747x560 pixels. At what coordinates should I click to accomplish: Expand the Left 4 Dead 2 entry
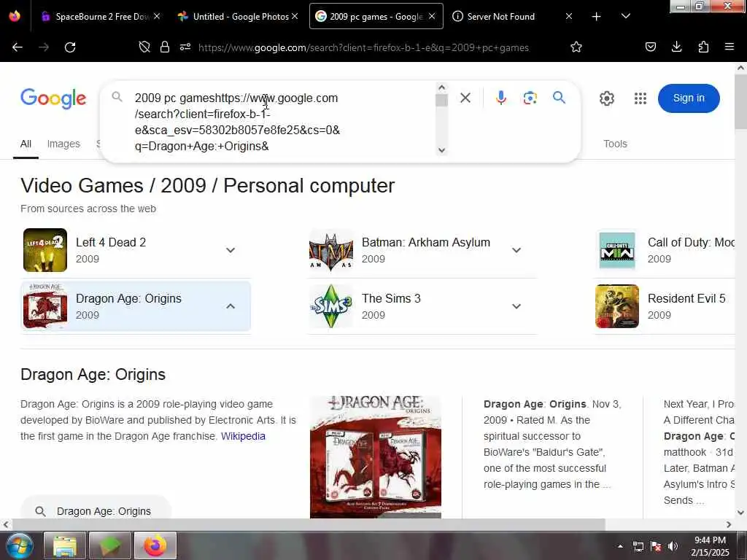(231, 251)
